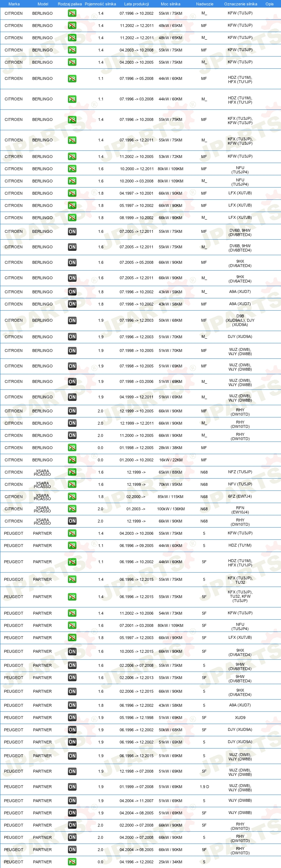Image resolution: width=281 pixels, height=868 pixels.
Task: Click the 43kW / 59KM power cell
Action: pos(171,292)
